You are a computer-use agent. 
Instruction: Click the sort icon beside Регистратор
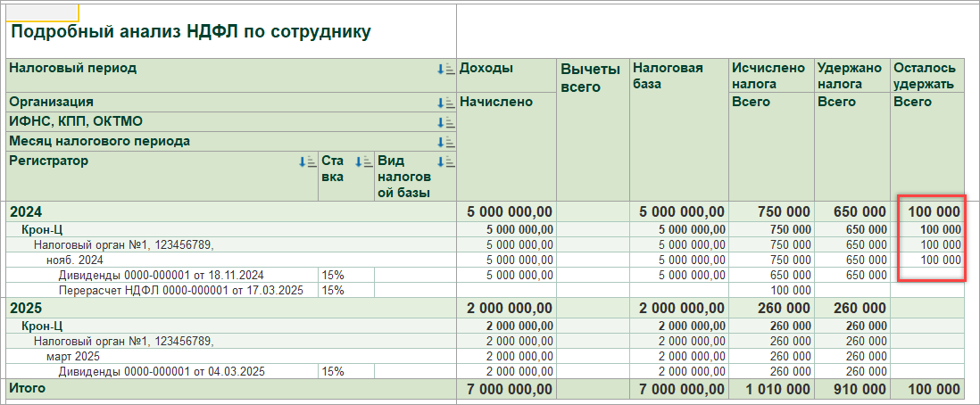[x=308, y=161]
